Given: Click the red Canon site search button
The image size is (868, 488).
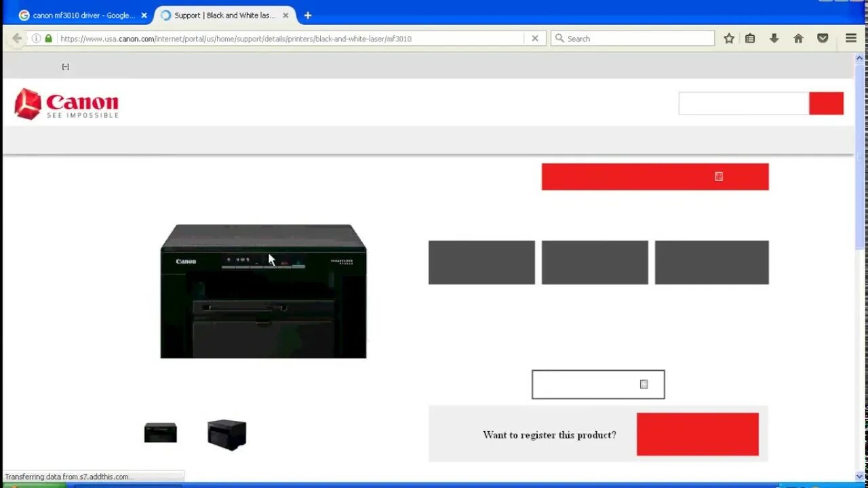Looking at the screenshot, I should click(x=826, y=103).
